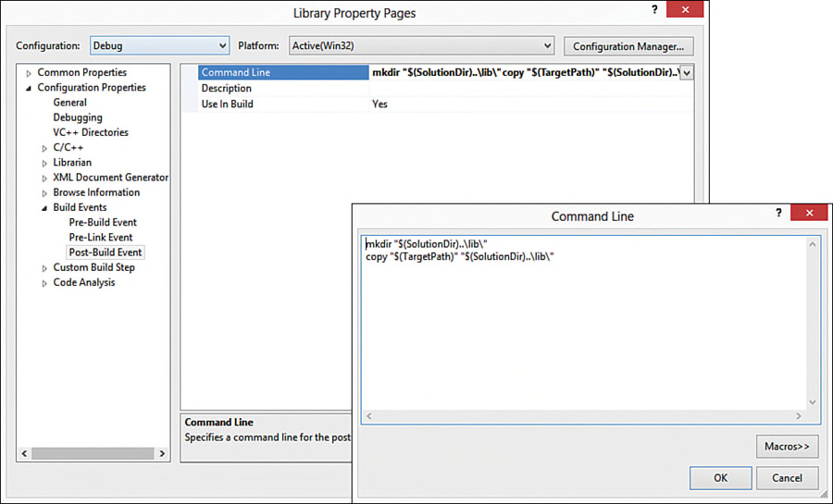Select Pre-Link Event in the tree
The width and height of the screenshot is (833, 504).
(x=100, y=237)
